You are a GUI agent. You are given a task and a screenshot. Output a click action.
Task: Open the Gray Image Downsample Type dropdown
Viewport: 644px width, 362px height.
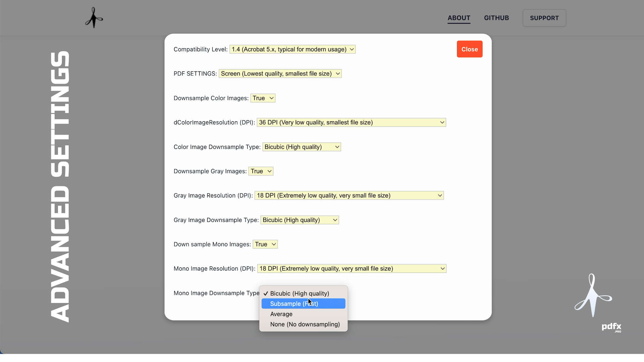pos(300,220)
